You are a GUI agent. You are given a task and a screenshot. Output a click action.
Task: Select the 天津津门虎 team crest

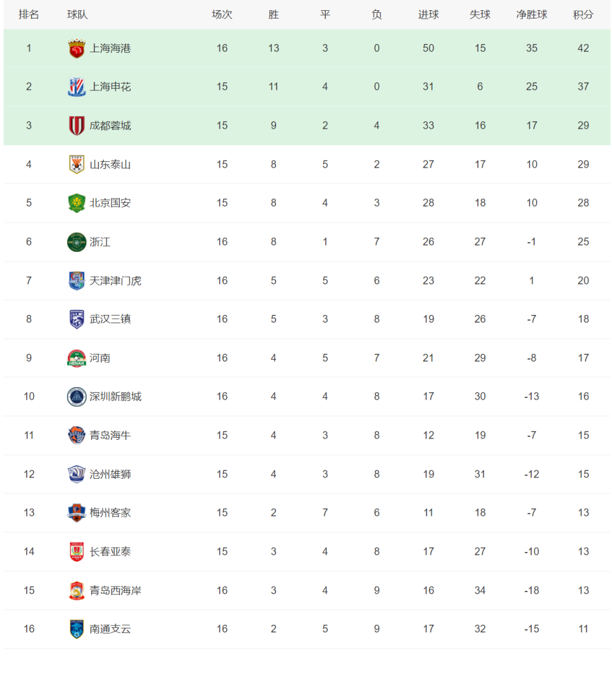tap(76, 281)
